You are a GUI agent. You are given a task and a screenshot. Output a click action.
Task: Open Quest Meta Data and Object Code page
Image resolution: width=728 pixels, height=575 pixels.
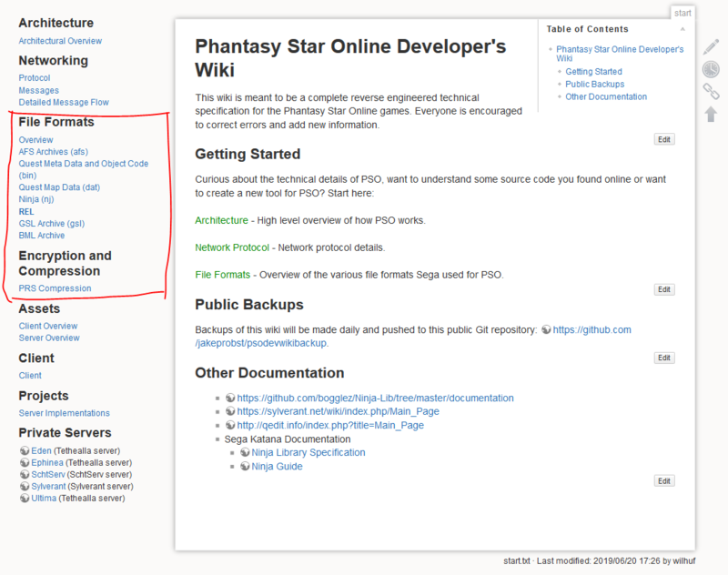83,169
